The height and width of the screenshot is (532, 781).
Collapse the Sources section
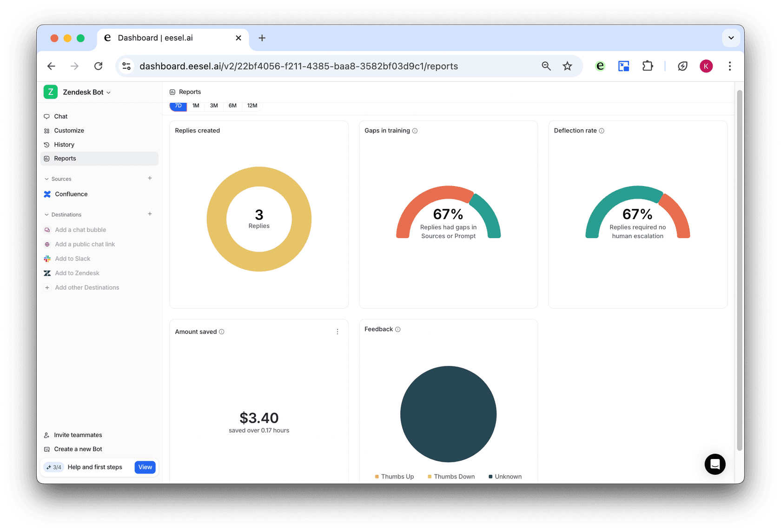[46, 179]
